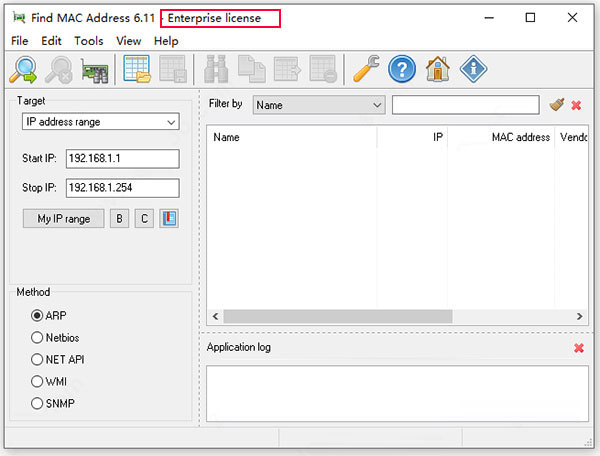Maximize the Find MAC Address window
600x456 pixels.
[x=530, y=18]
